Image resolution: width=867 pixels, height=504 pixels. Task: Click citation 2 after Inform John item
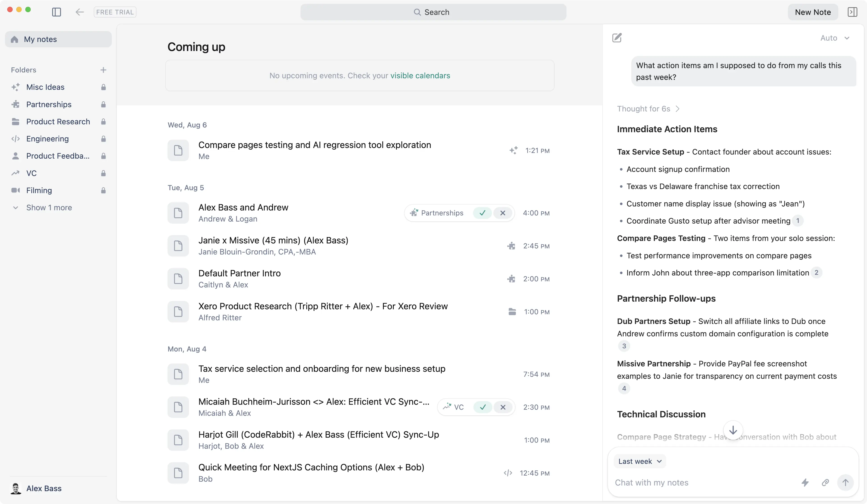coord(816,273)
